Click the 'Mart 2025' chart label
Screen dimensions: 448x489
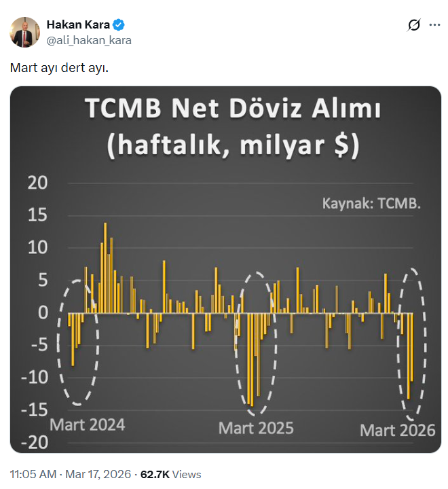[x=256, y=428]
